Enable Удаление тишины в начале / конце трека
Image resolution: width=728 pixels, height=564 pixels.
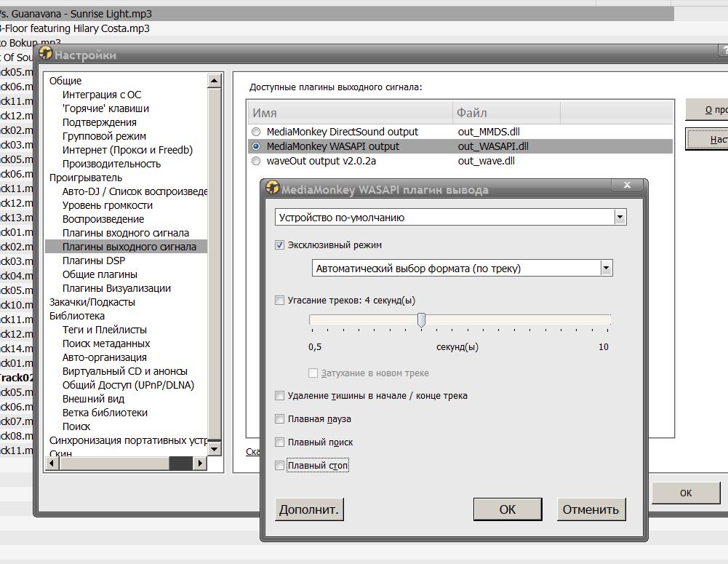tap(279, 396)
